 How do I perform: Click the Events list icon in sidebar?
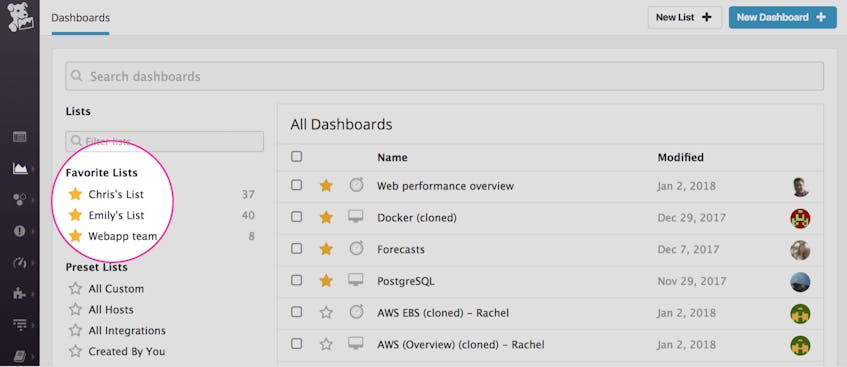pyautogui.click(x=20, y=137)
